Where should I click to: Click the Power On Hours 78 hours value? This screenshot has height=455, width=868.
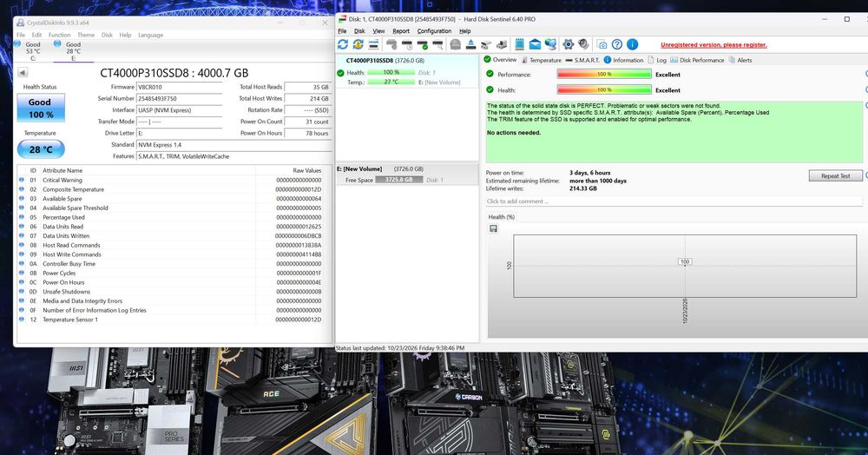(x=307, y=133)
